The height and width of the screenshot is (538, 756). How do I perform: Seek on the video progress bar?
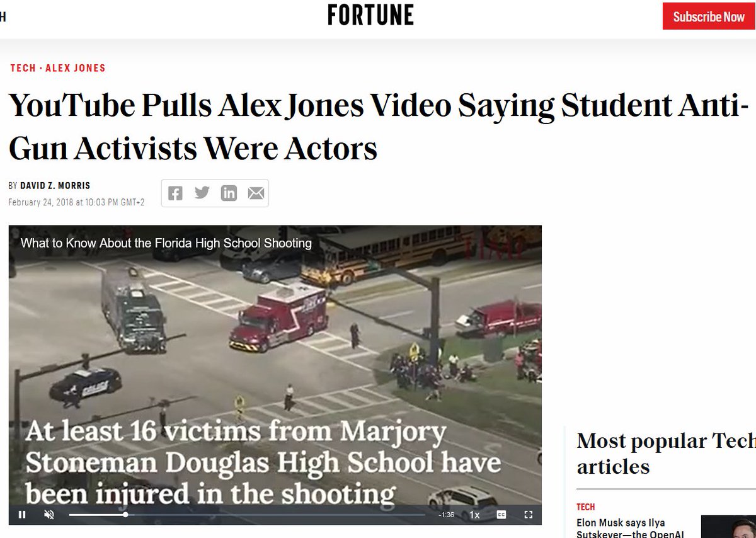click(247, 515)
